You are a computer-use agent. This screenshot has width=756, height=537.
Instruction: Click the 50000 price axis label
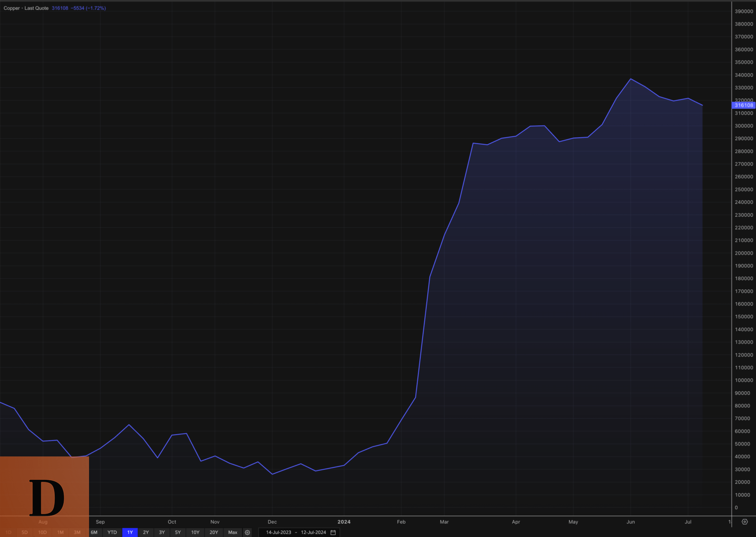[743, 444]
